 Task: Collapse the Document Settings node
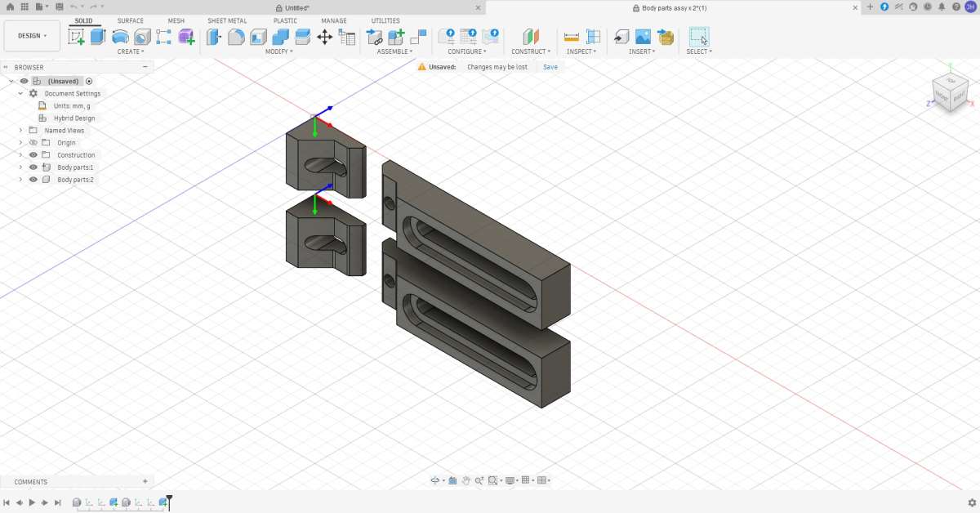[x=20, y=93]
